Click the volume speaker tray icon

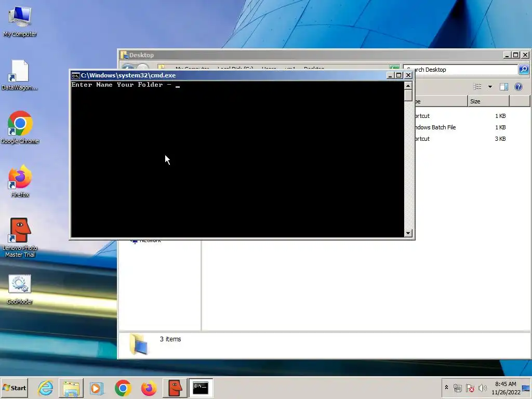point(482,388)
